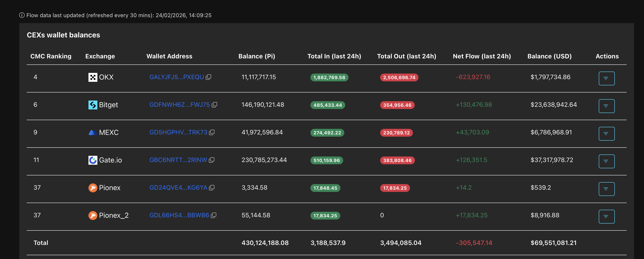
Task: Click the OKX exchange logo
Action: [93, 77]
